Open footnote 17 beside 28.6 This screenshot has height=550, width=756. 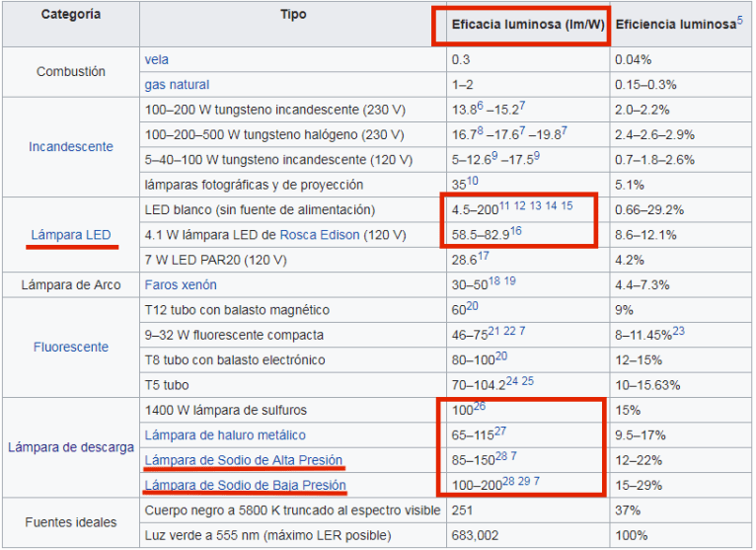484,257
